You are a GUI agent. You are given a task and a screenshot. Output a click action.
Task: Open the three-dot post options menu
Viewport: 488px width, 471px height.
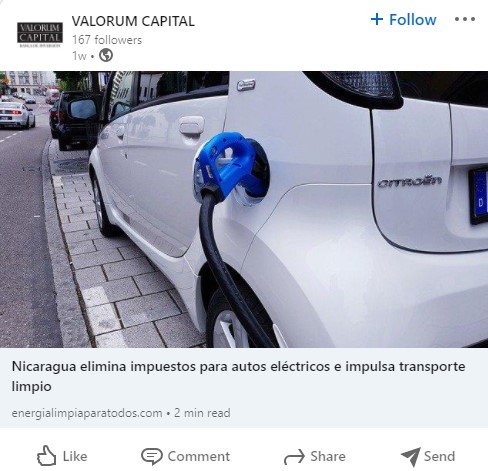(x=465, y=19)
